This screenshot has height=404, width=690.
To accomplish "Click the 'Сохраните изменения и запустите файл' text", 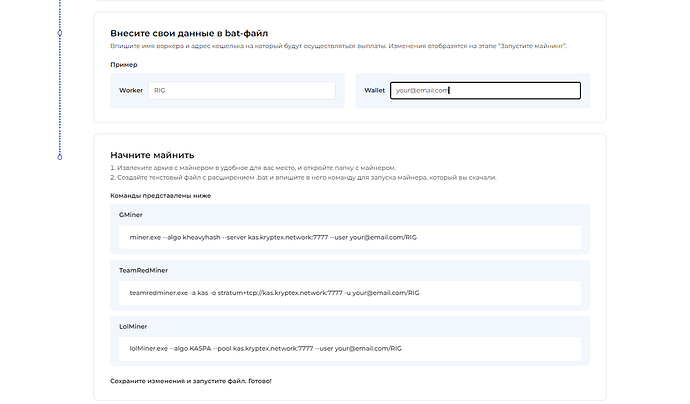I will click(x=191, y=381).
